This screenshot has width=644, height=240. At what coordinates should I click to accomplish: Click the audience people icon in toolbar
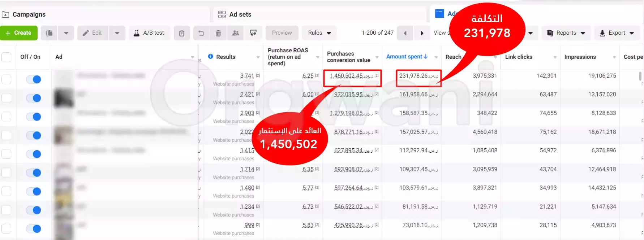(236, 33)
